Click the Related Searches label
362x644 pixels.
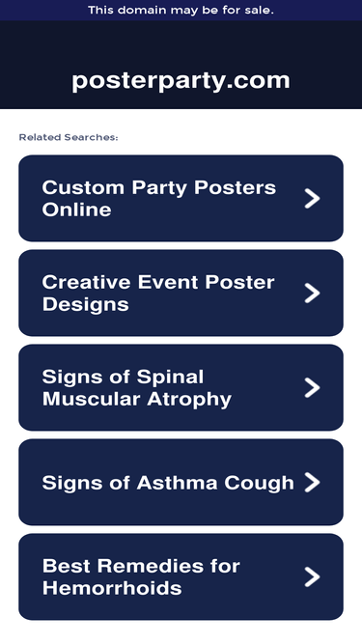pos(69,138)
